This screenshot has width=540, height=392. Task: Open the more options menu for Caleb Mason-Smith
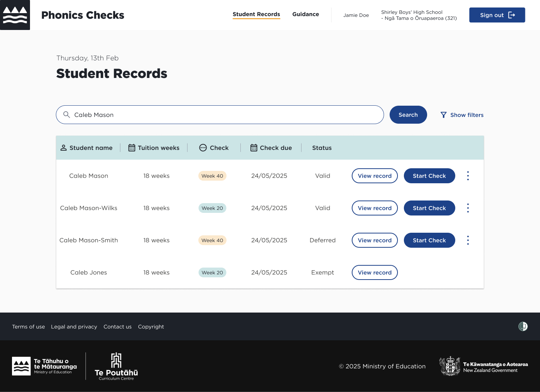[x=468, y=240]
